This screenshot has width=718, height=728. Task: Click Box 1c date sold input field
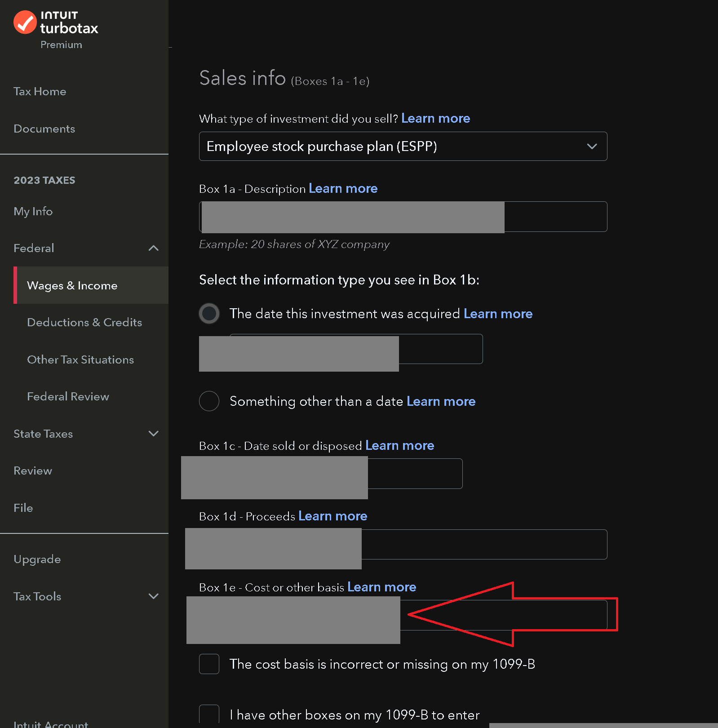[x=331, y=474]
